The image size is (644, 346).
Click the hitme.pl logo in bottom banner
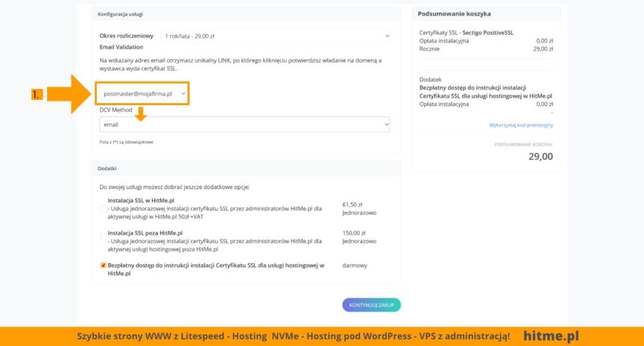[x=551, y=336]
